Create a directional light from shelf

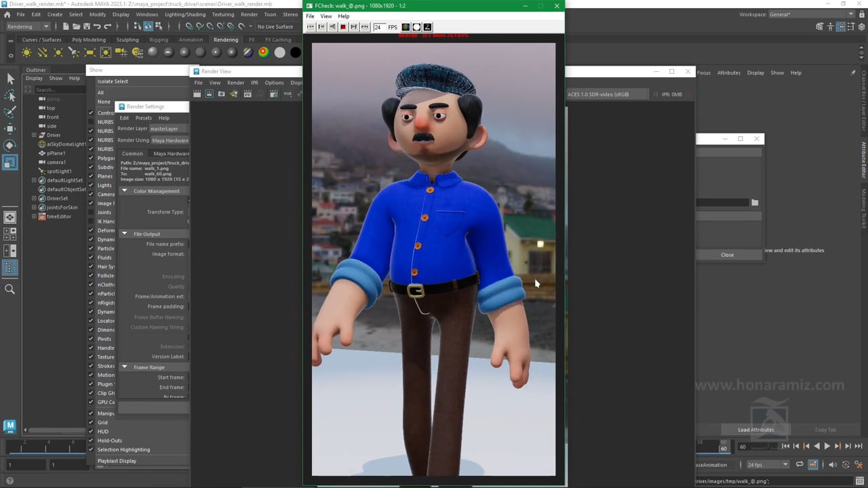(42, 52)
